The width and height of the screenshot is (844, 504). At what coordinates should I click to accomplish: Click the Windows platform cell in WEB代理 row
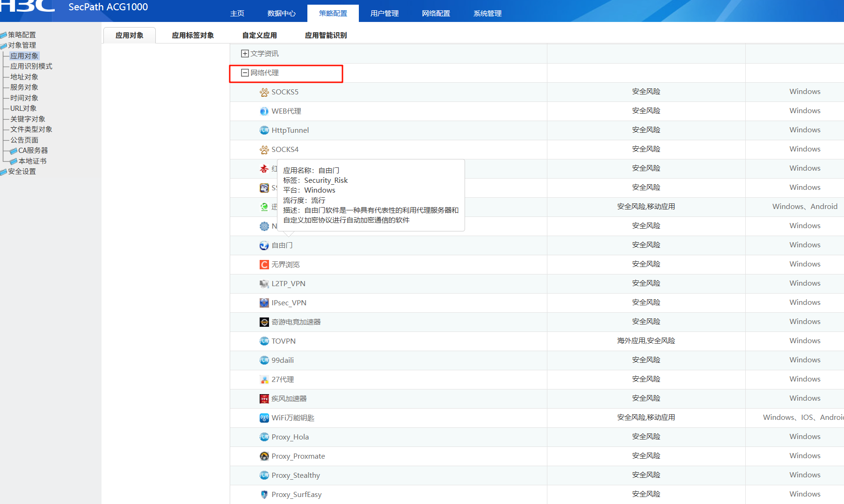tap(805, 111)
